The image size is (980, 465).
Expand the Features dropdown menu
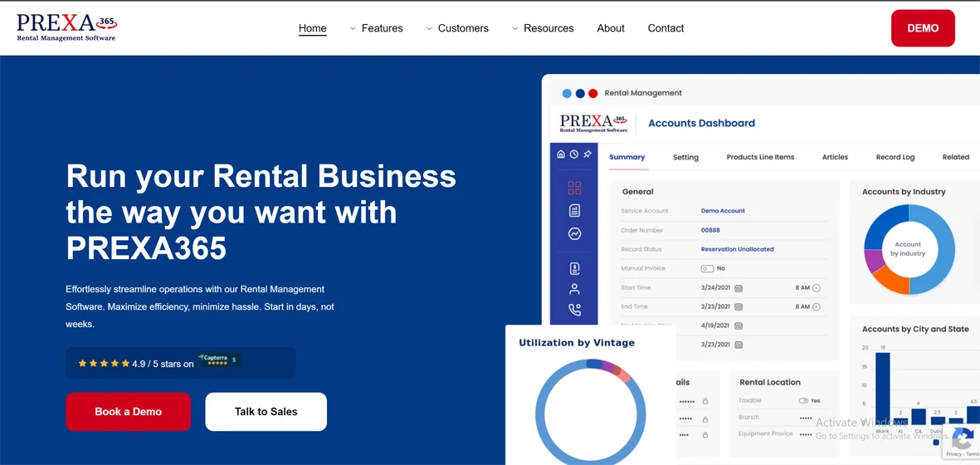pos(376,28)
